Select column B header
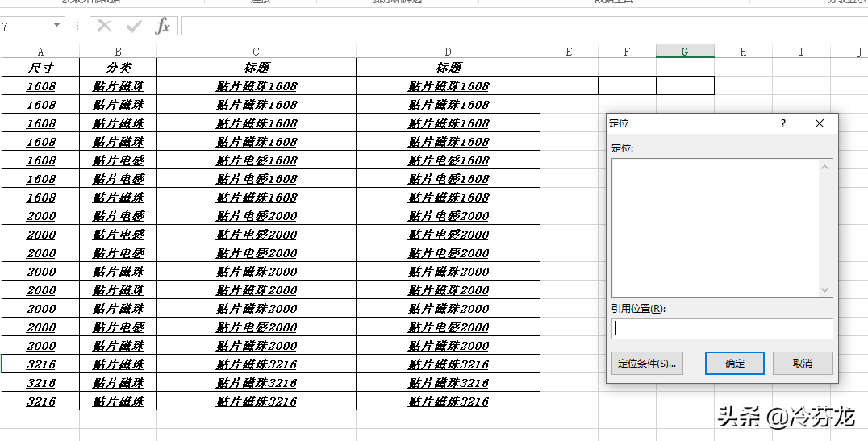The image size is (868, 441). point(119,52)
